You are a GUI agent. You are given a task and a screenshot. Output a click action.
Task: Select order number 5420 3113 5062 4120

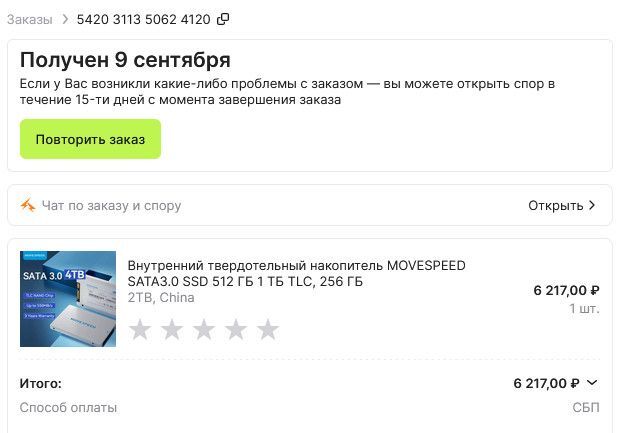click(x=143, y=19)
